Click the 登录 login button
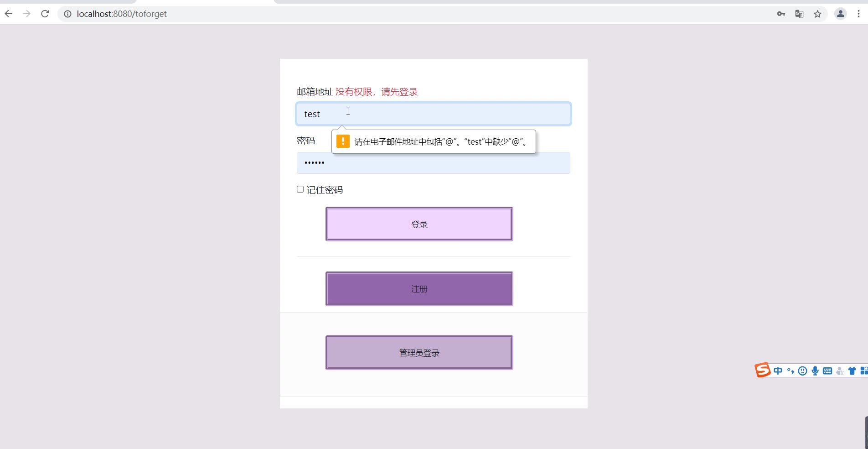The image size is (868, 449). click(x=419, y=224)
